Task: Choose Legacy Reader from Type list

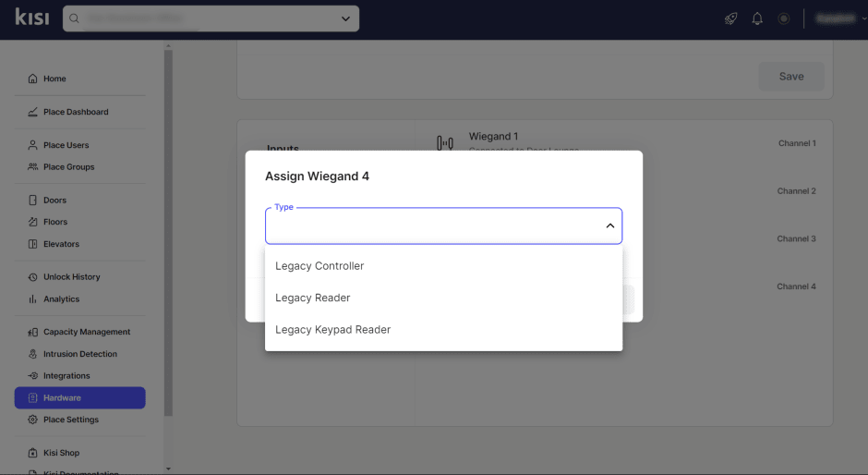Action: [x=443, y=298]
